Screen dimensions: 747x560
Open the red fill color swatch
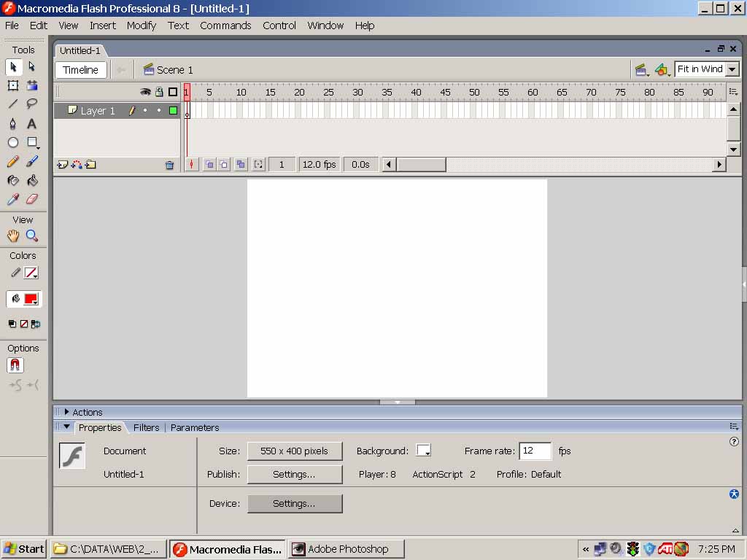(31, 299)
